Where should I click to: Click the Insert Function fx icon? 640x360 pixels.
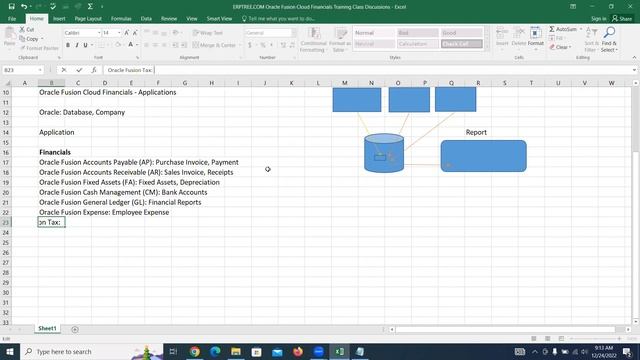pyautogui.click(x=94, y=70)
